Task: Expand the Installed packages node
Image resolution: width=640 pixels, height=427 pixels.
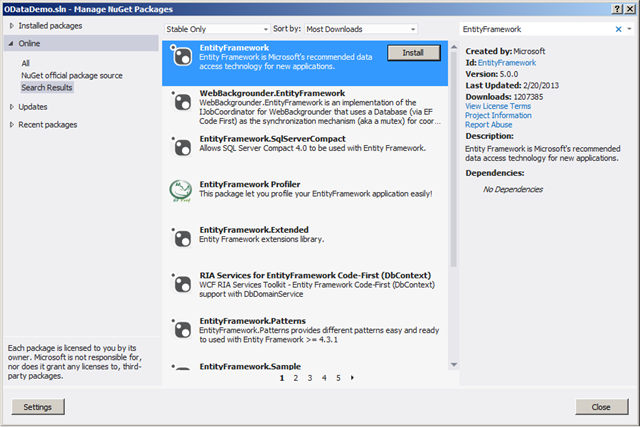Action: click(11, 26)
